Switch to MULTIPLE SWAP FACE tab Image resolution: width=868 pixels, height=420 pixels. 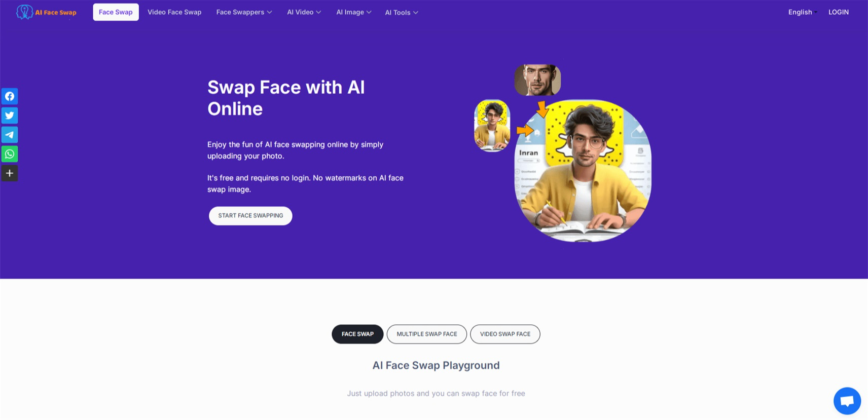[x=426, y=334]
